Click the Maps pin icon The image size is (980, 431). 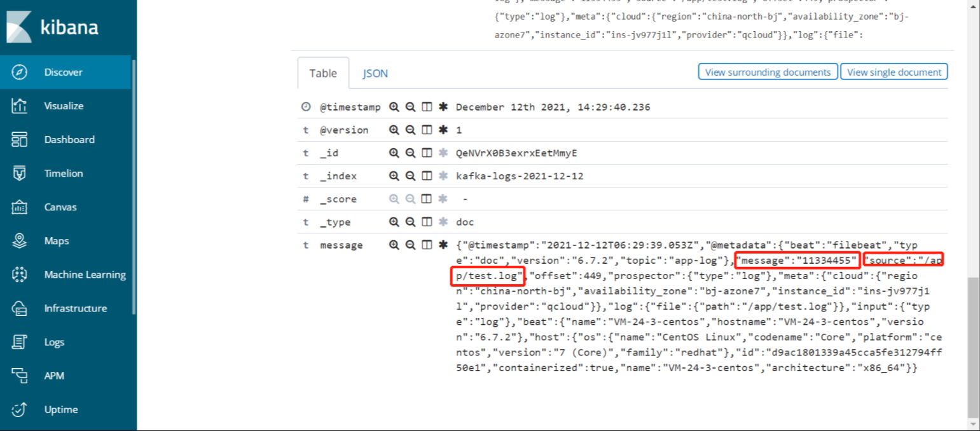click(19, 240)
